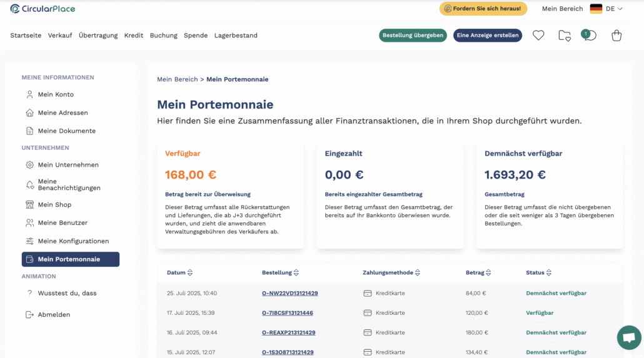Open order link O-NW22VD13121429
Screen dimensions: 644x358
click(x=290, y=293)
